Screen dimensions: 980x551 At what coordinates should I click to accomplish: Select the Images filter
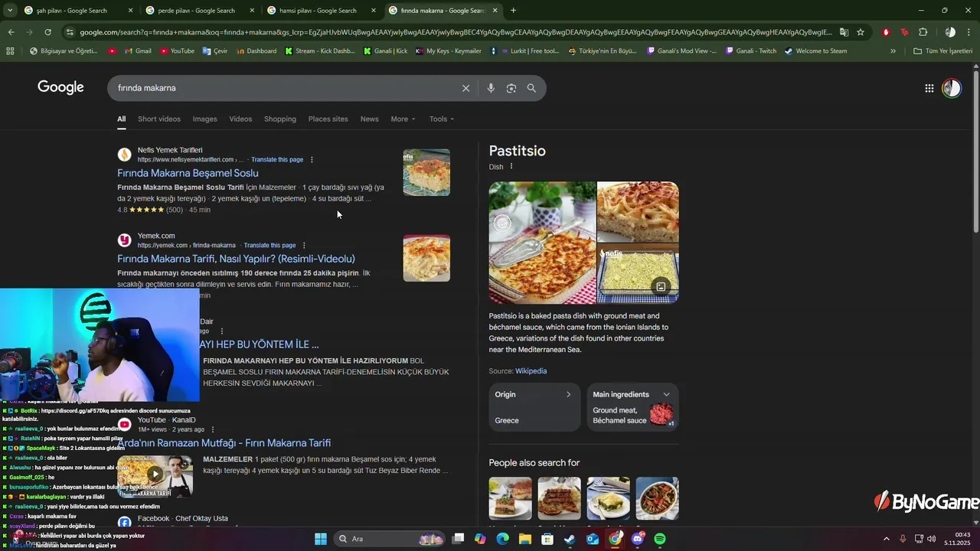[x=204, y=119]
